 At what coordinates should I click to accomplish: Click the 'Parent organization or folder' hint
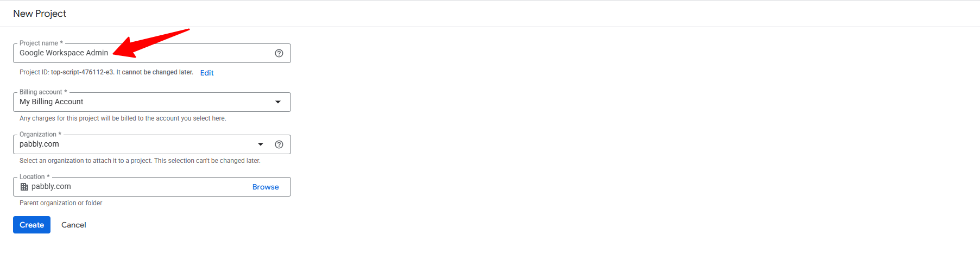(61, 203)
